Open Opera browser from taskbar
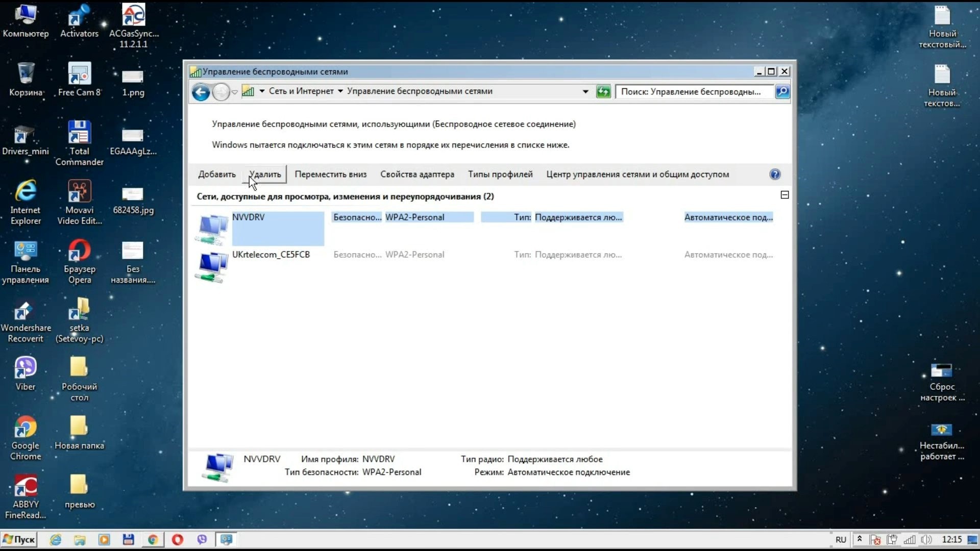This screenshot has height=551, width=980. pyautogui.click(x=177, y=539)
